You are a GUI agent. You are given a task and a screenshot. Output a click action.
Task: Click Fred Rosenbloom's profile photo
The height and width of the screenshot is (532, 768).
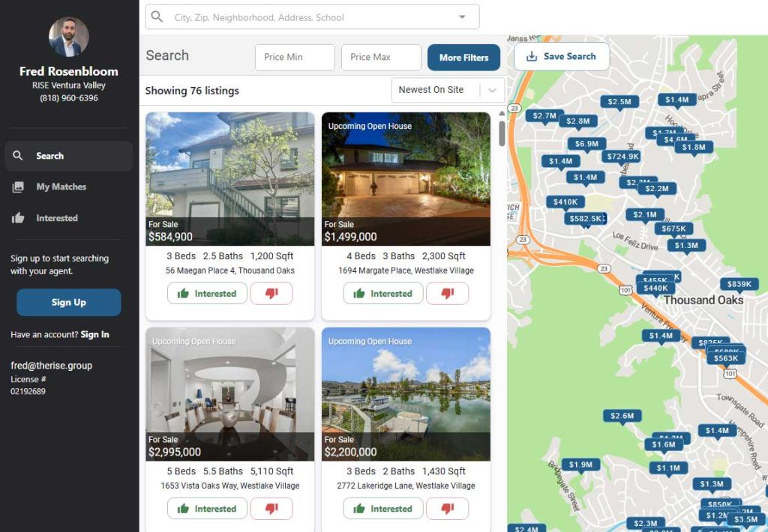pyautogui.click(x=67, y=37)
